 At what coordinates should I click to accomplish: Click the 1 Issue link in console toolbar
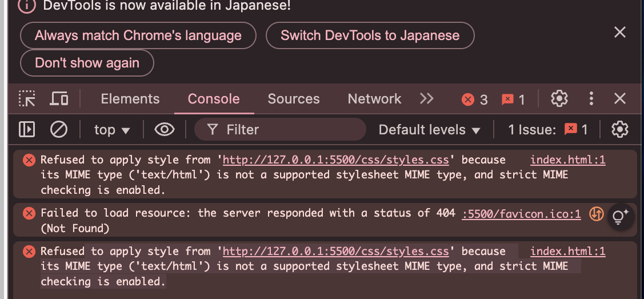coord(548,130)
